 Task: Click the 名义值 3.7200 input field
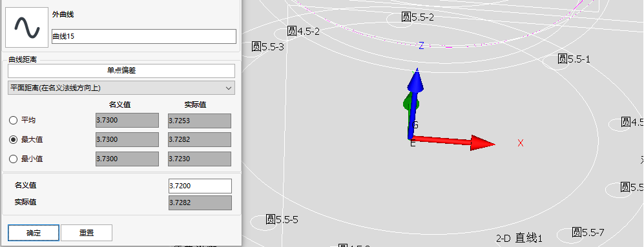click(200, 186)
